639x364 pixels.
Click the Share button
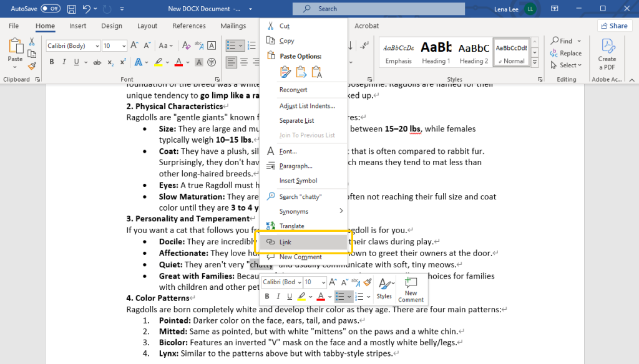point(614,25)
